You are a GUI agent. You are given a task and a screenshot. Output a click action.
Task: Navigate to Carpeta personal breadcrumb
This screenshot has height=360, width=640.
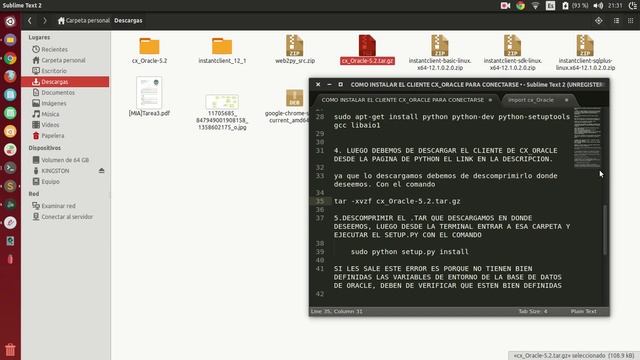coord(84,20)
